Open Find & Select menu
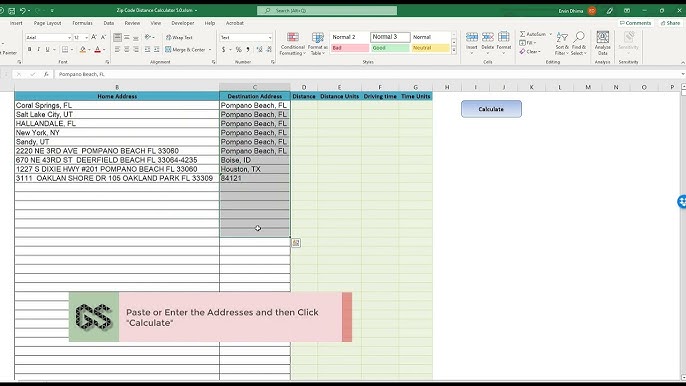Screen dimensions: 686x386 579,44
